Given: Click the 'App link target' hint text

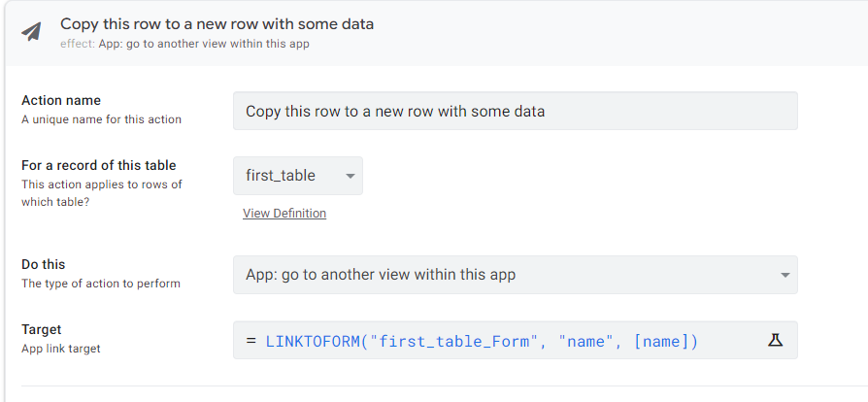Looking at the screenshot, I should [x=61, y=349].
